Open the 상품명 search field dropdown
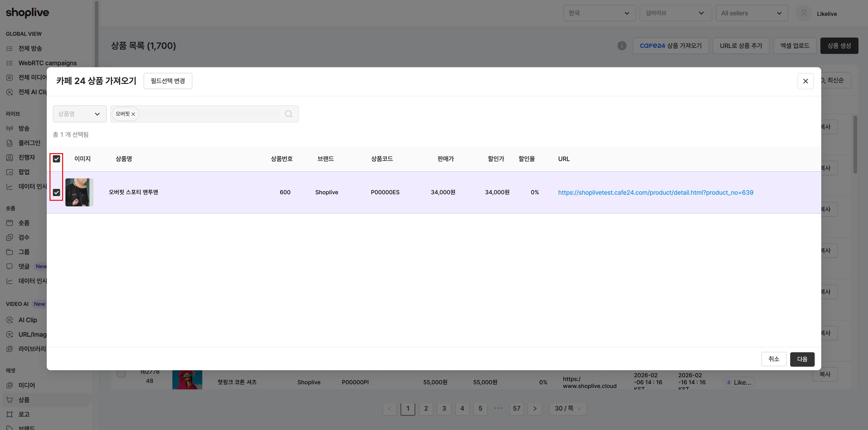Screen dimensions: 868x430 pos(79,114)
